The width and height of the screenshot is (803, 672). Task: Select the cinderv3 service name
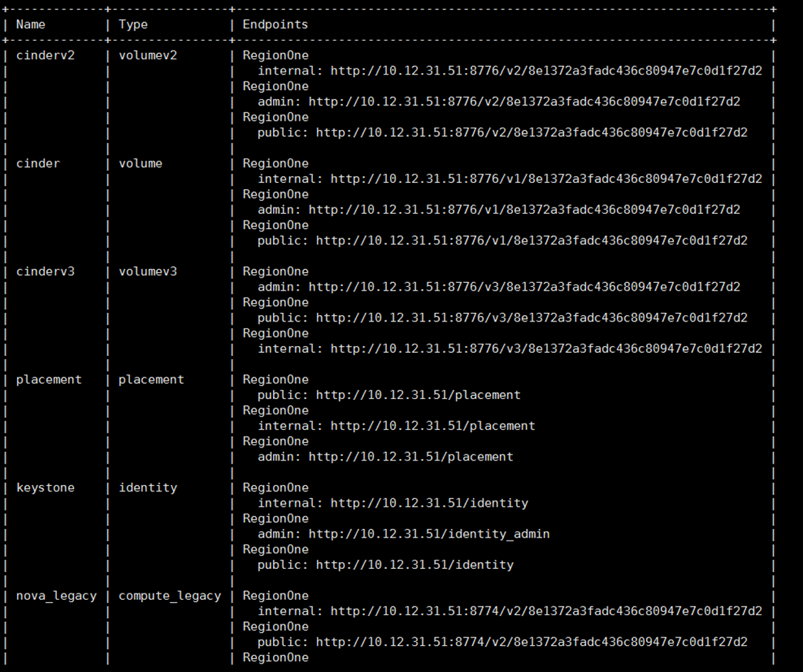coord(45,271)
